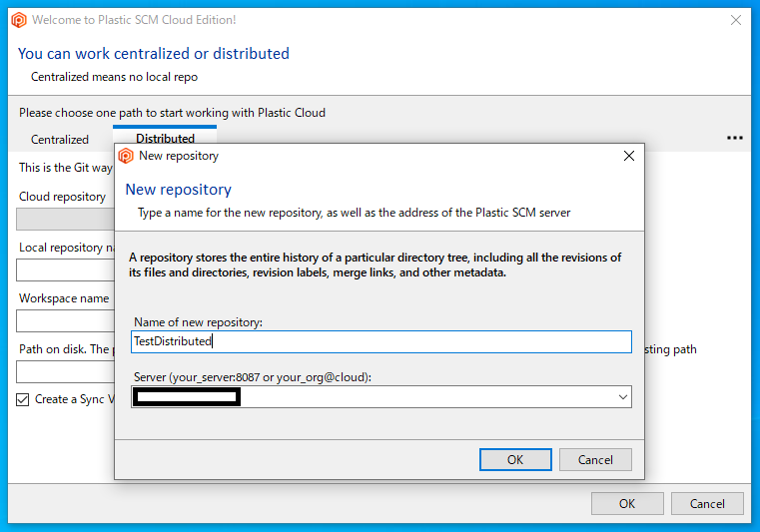Click the 'New repository' blue heading
The width and height of the screenshot is (760, 532).
(x=179, y=190)
